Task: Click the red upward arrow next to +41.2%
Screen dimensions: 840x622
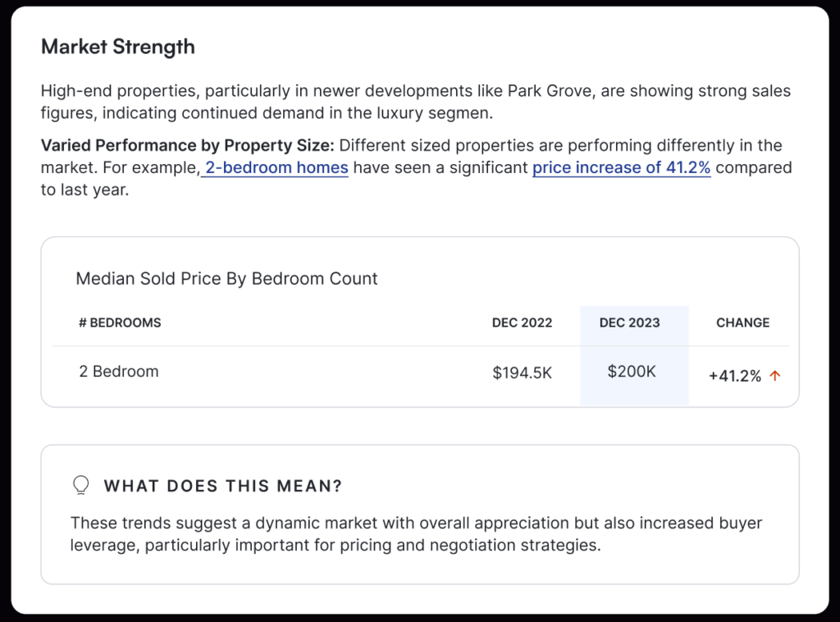Action: coord(774,376)
